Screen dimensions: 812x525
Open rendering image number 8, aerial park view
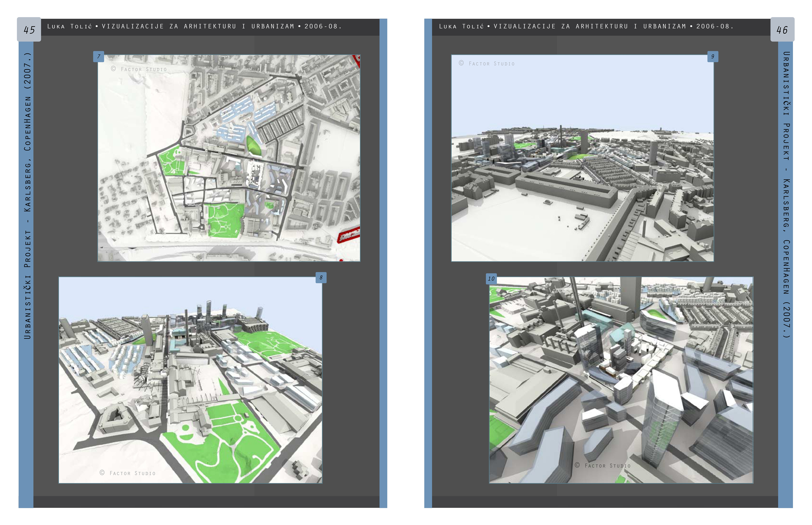[190, 380]
